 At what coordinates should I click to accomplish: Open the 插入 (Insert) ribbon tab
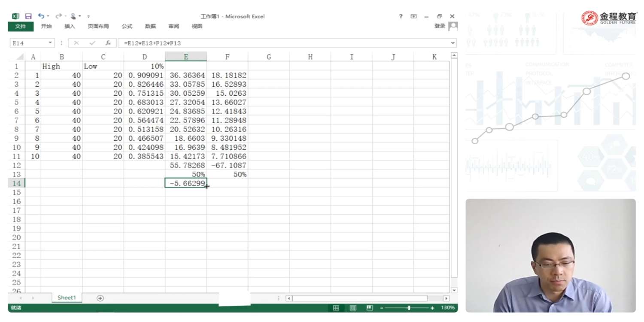point(70,26)
